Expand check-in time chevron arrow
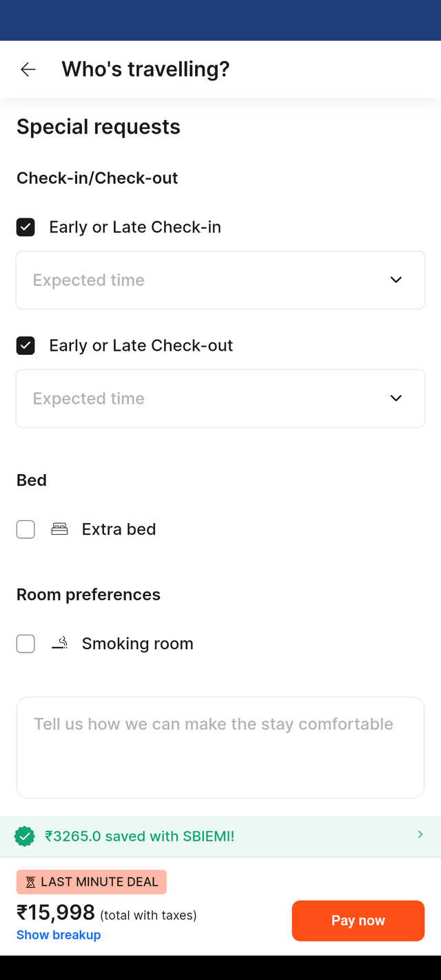441x980 pixels. coord(396,280)
